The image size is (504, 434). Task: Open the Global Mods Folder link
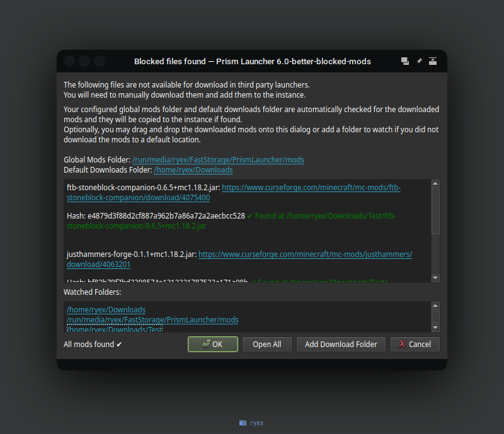click(218, 160)
